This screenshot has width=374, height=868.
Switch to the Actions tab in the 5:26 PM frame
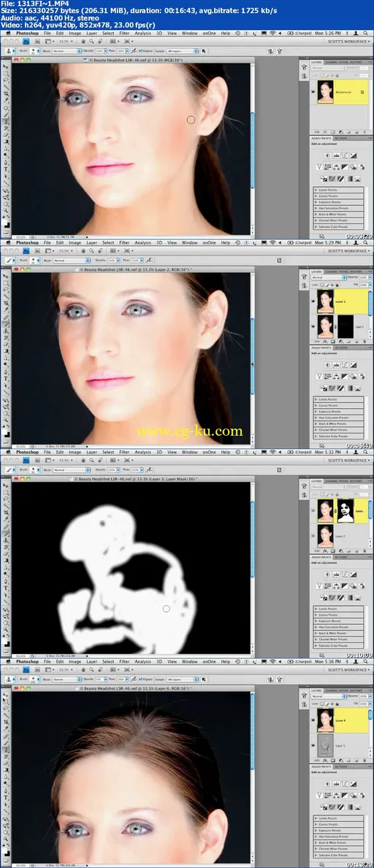click(340, 139)
